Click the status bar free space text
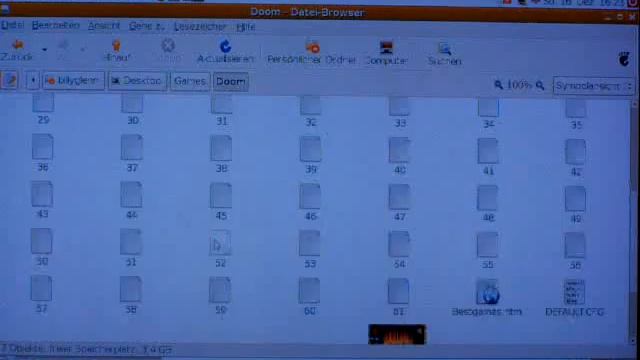 click(87, 349)
